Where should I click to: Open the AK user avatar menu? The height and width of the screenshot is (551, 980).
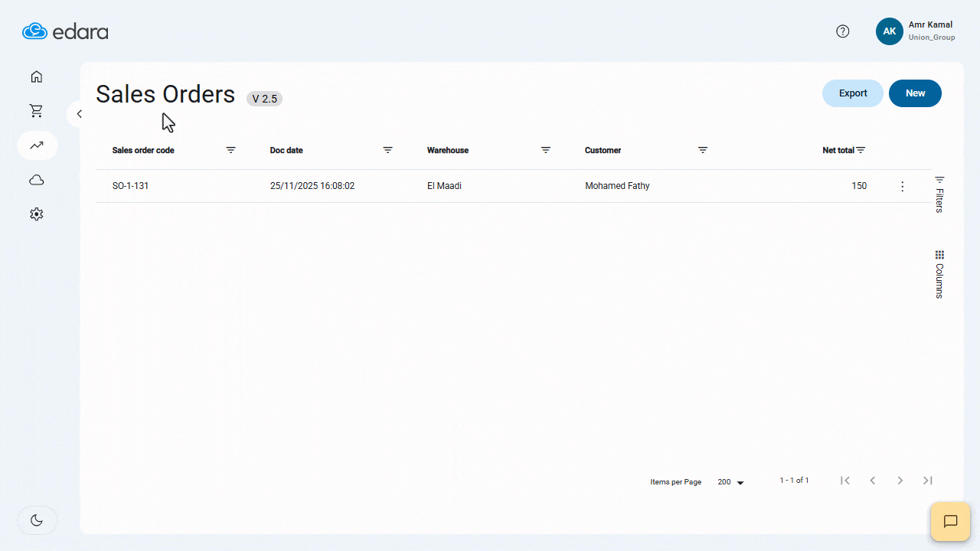tap(890, 31)
